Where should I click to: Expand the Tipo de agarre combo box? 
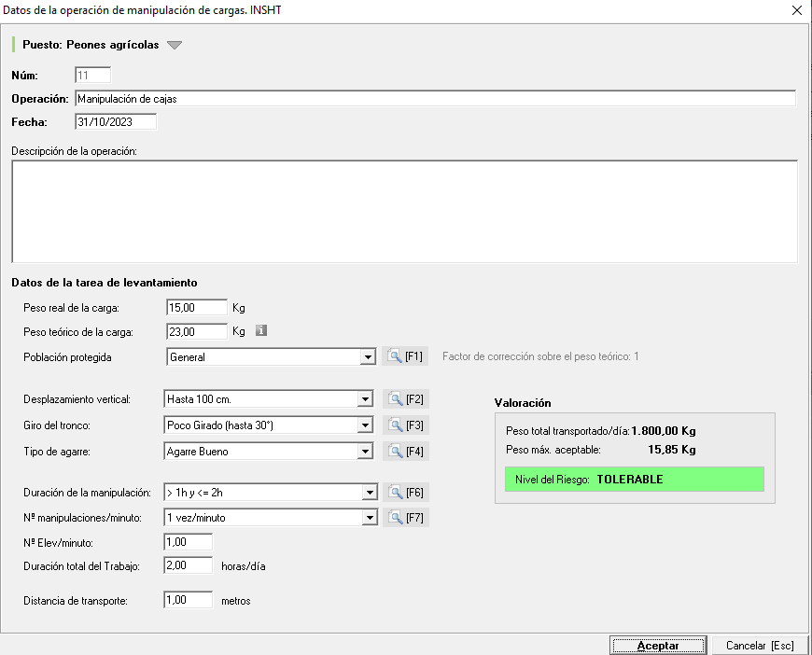click(x=365, y=452)
